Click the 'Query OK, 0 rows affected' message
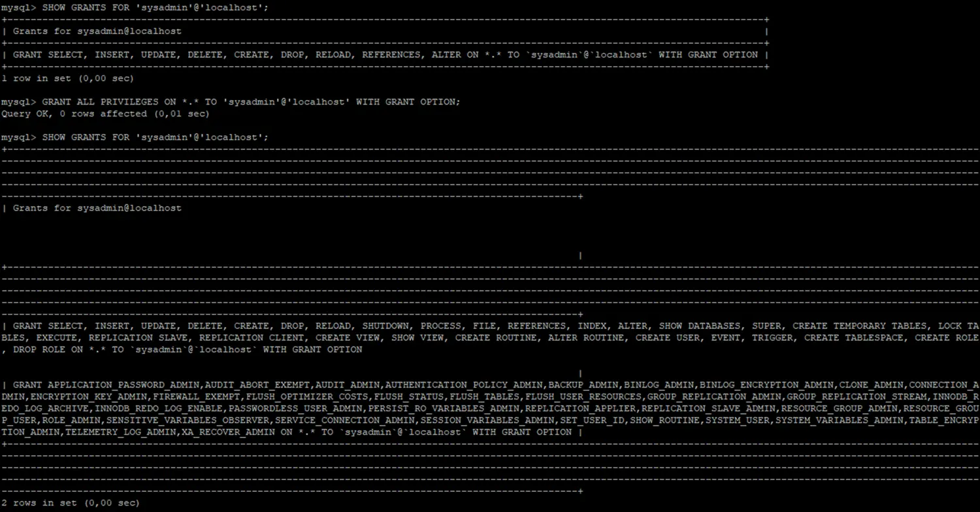980x512 pixels. tap(105, 114)
